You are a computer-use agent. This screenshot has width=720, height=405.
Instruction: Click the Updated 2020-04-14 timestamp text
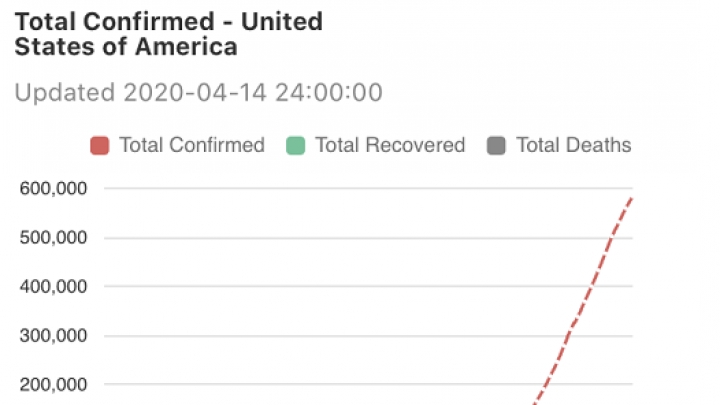click(198, 93)
